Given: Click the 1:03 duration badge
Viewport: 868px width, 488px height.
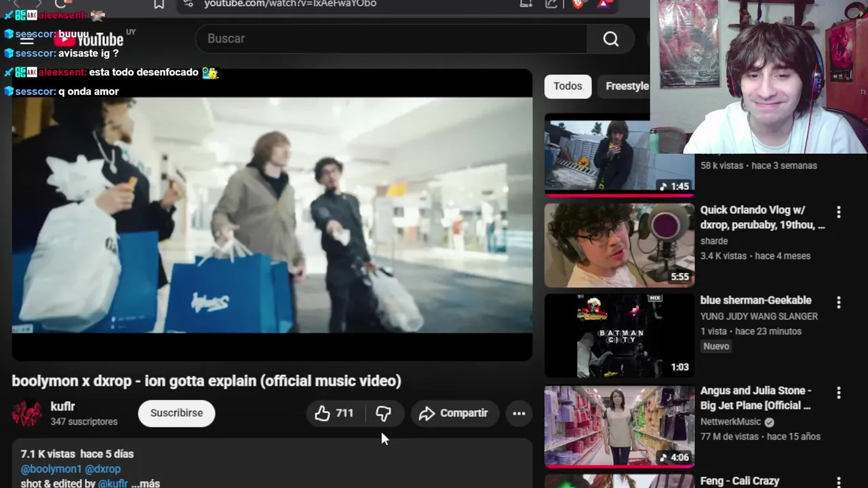Looking at the screenshot, I should tap(679, 367).
